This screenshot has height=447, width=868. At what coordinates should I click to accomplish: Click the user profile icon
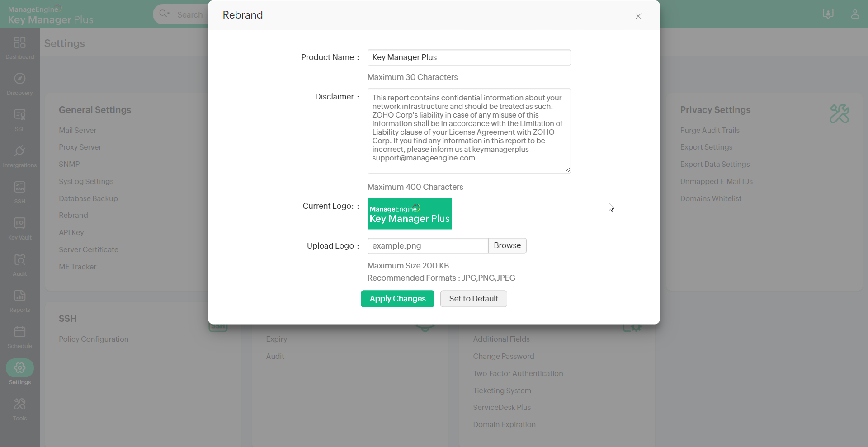855,14
